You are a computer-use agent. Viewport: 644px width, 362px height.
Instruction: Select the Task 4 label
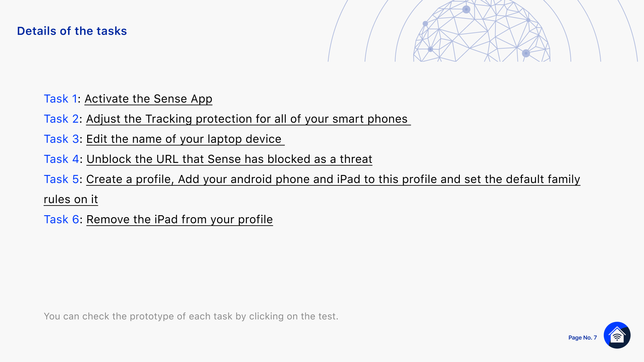coord(61,159)
